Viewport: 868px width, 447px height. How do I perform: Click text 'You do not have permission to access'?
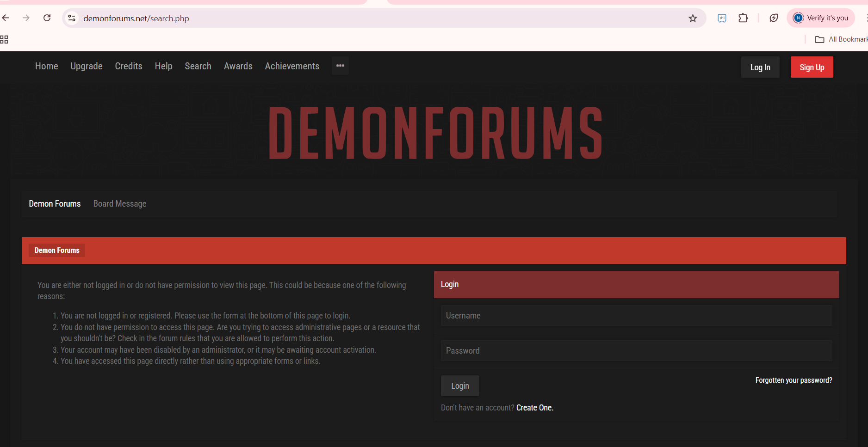124,327
